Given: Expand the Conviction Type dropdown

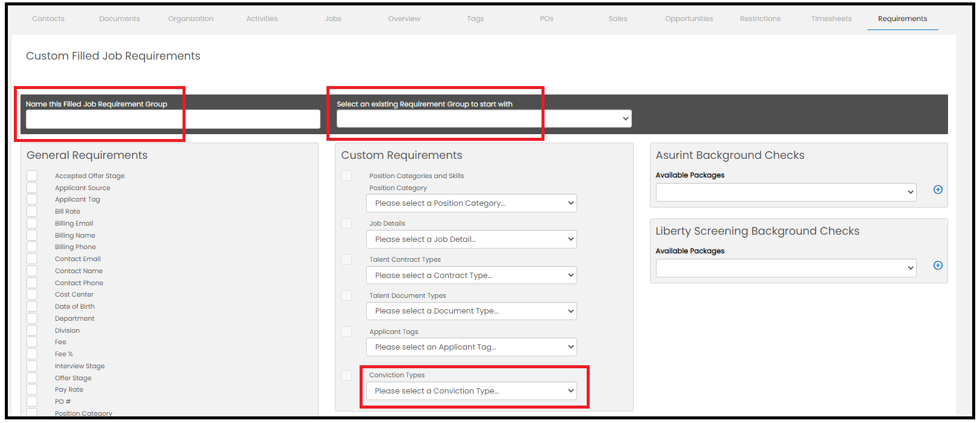Looking at the screenshot, I should coord(472,391).
